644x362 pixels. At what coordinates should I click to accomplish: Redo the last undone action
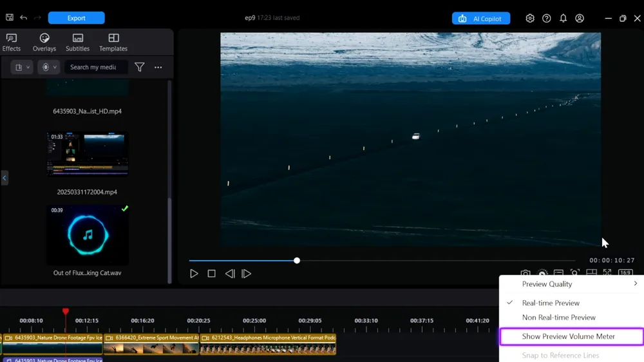[37, 17]
